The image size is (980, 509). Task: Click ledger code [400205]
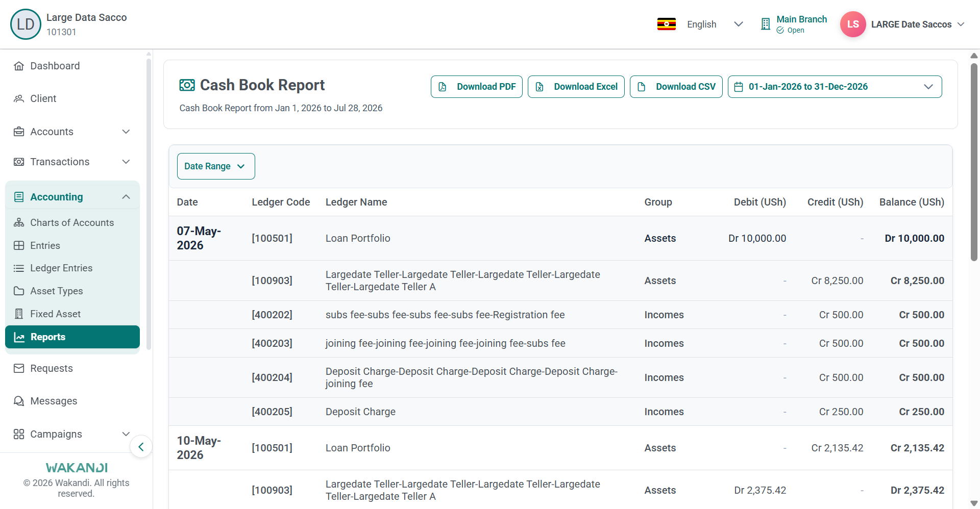pyautogui.click(x=272, y=412)
